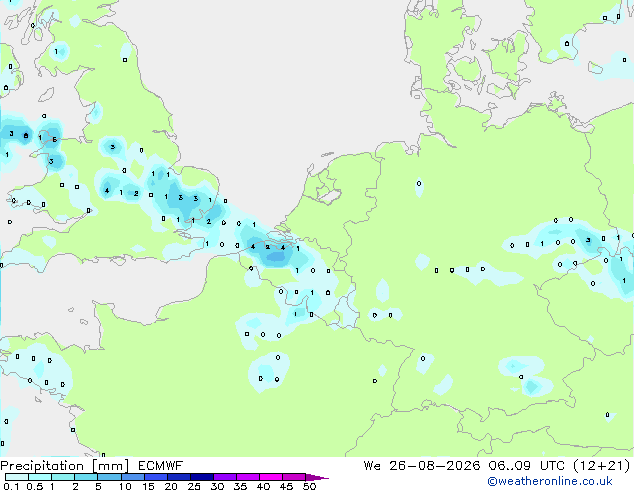Click the 0.1–0.5 mm pale cyan legend swatch
The height and width of the screenshot is (490, 634).
[17, 477]
